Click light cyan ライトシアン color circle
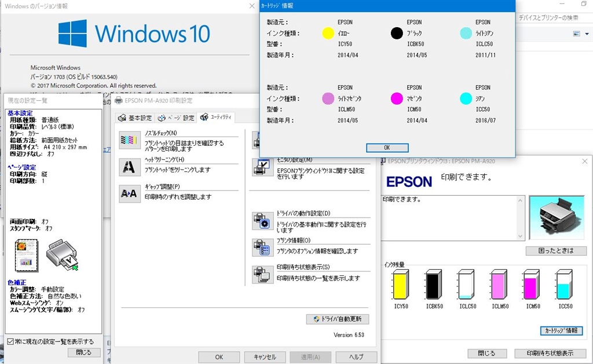 [x=466, y=33]
